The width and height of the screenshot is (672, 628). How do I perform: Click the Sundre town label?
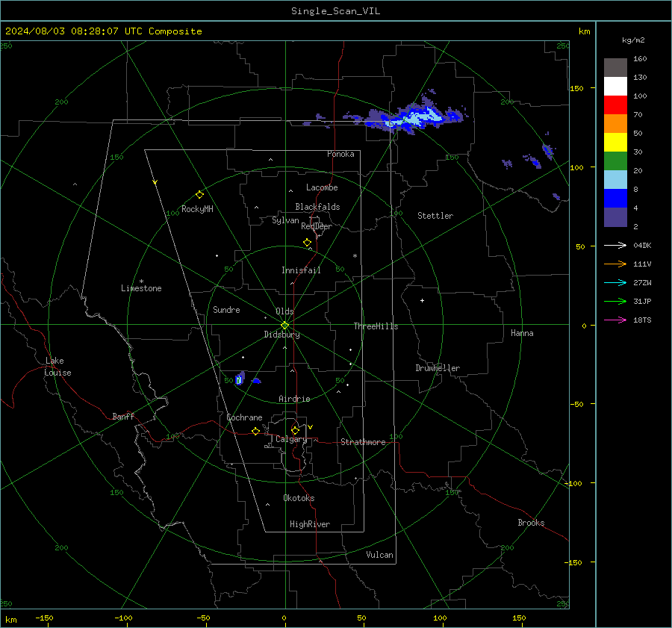pos(226,310)
